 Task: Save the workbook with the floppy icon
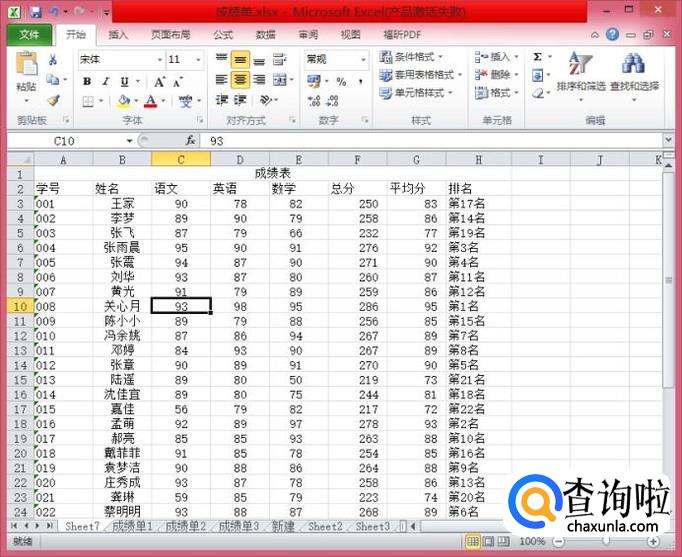click(36, 11)
